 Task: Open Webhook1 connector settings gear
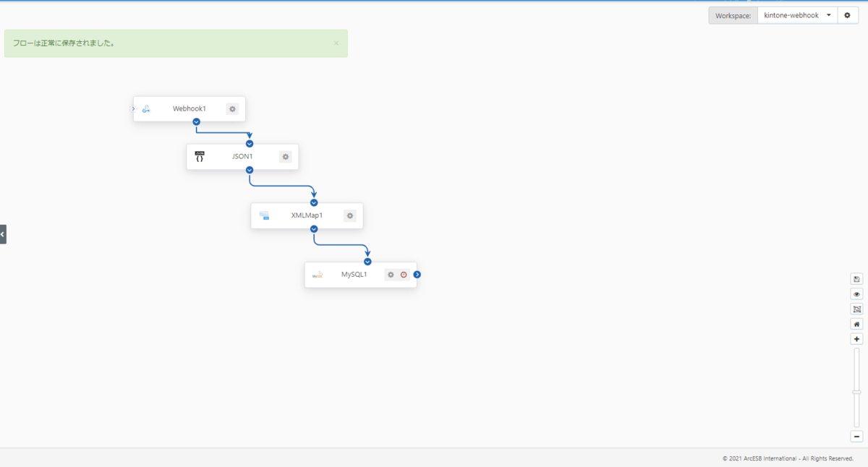tap(232, 109)
